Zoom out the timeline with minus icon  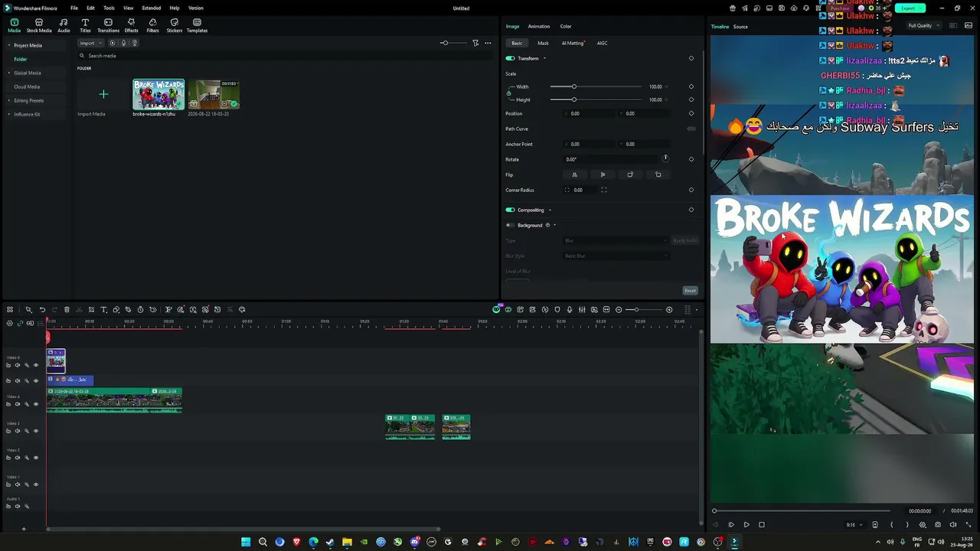(x=619, y=310)
